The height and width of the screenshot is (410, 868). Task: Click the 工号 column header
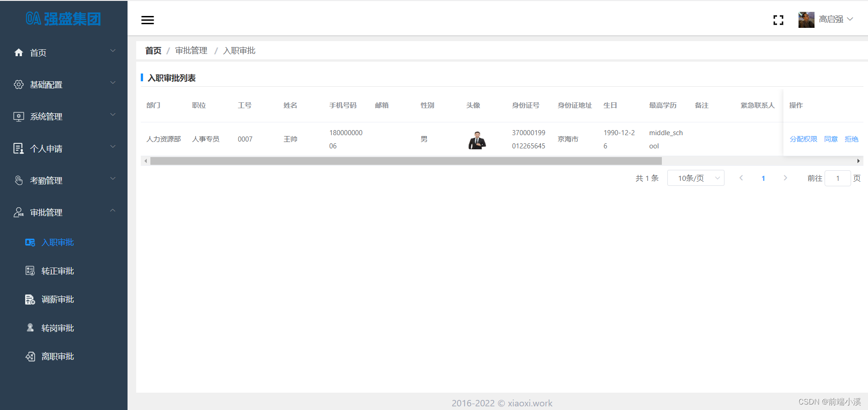point(245,105)
